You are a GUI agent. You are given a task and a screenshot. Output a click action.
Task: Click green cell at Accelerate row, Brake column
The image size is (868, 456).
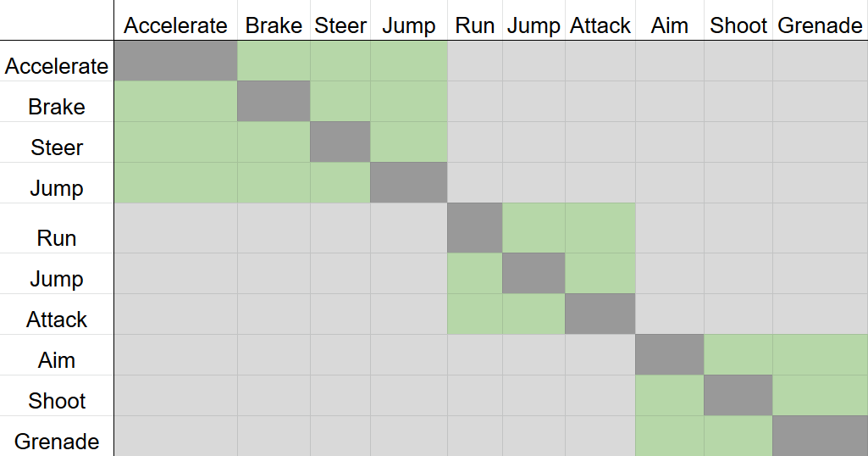(274, 61)
